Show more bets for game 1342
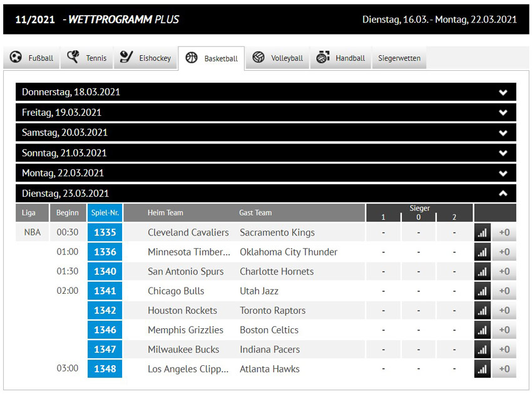This screenshot has width=532, height=394. 504,310
